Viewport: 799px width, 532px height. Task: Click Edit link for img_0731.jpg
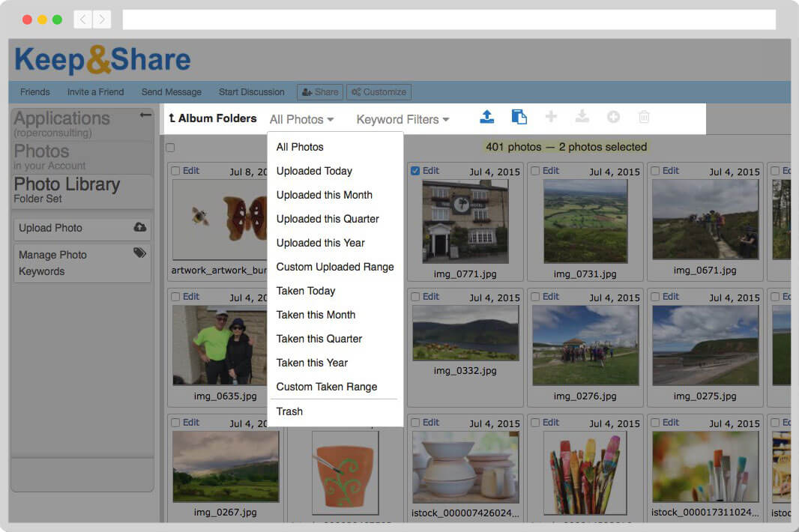coord(551,171)
